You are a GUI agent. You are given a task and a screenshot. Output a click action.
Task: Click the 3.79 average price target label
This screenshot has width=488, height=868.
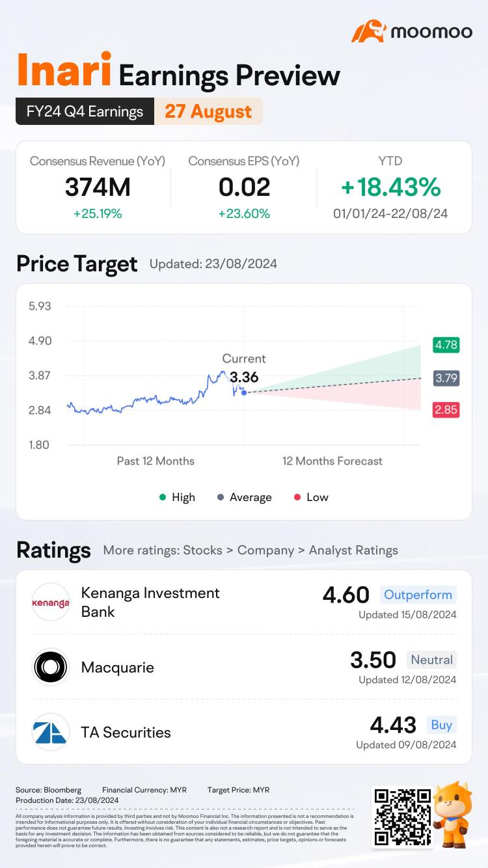(x=446, y=377)
